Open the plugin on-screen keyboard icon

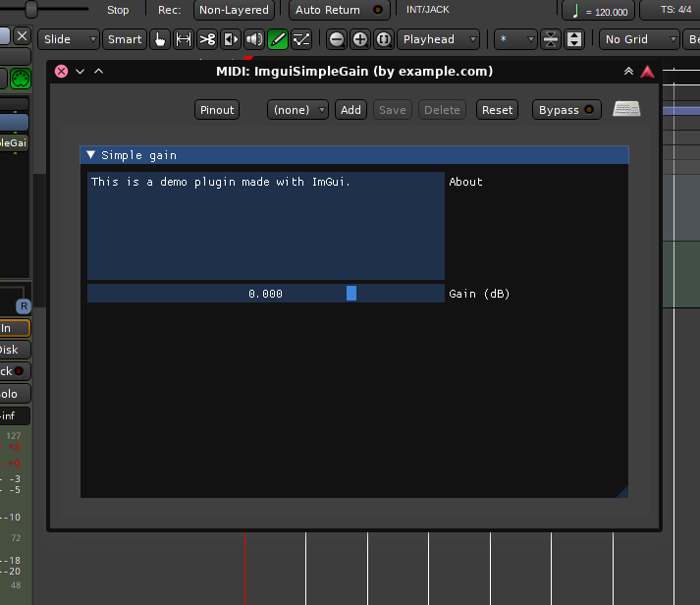(x=626, y=108)
